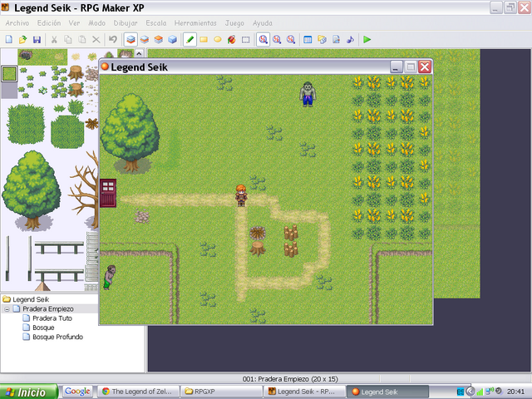
Task: Set zoom scale 1:1 magnifier icon
Action: click(x=263, y=40)
